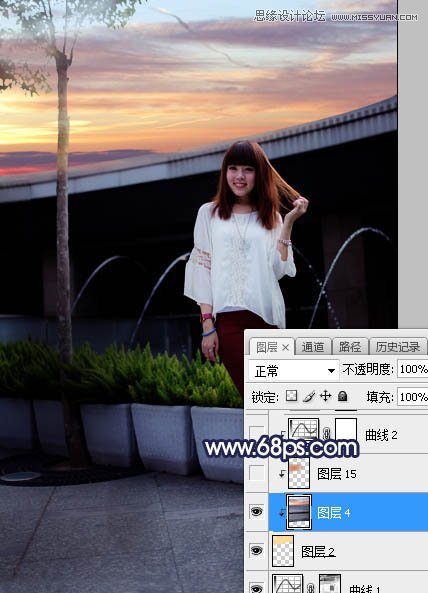Select the 曲线 1 curves adjustment icon
The width and height of the screenshot is (428, 593).
[x=287, y=584]
